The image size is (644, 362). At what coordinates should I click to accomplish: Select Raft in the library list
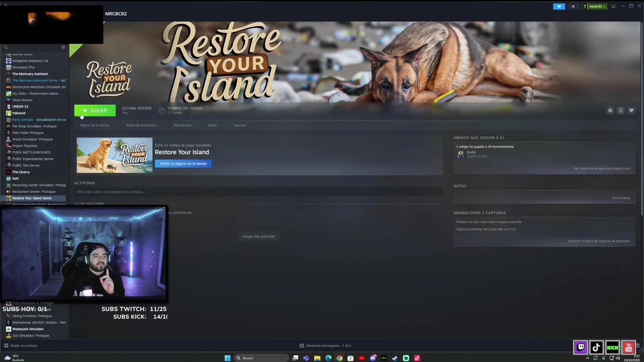click(16, 178)
